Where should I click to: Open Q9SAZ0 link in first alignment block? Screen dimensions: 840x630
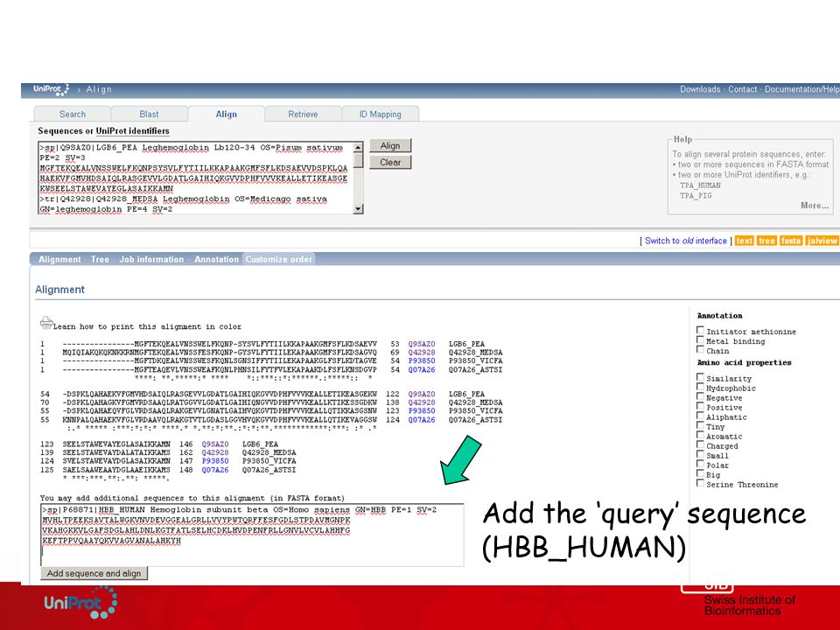[422, 344]
